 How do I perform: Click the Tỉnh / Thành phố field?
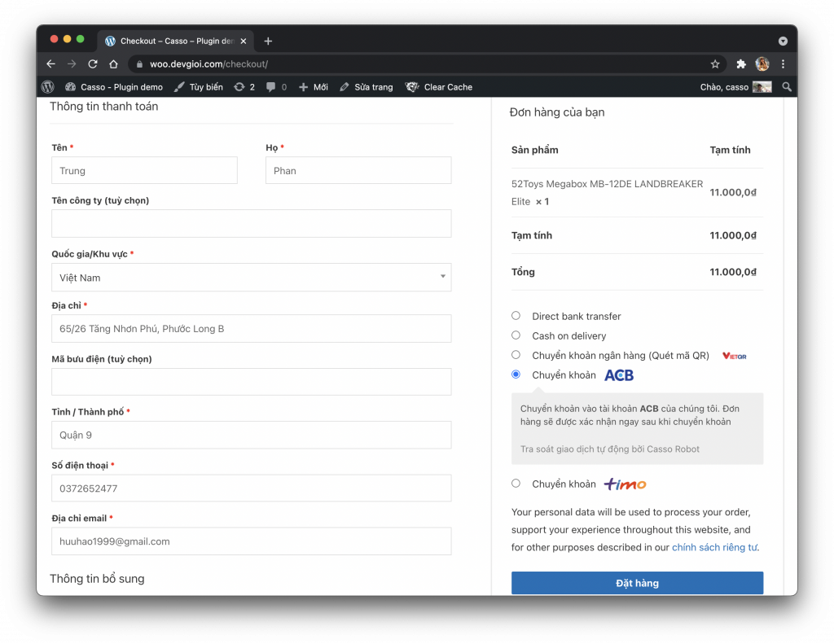[x=252, y=435]
